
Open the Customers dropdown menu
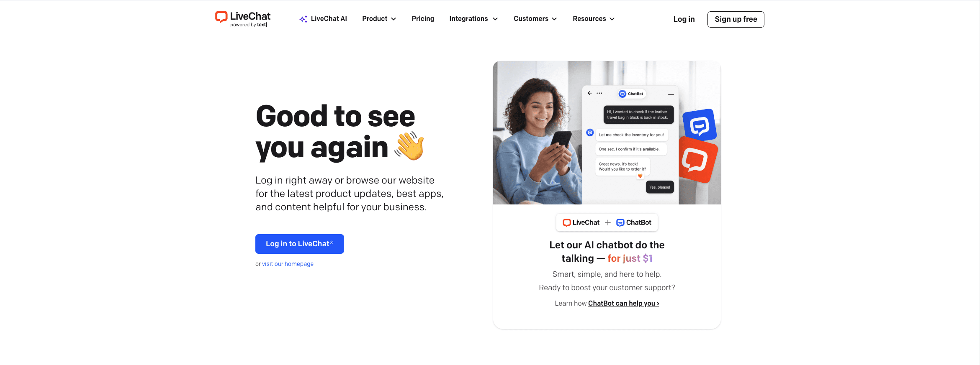[x=535, y=19]
